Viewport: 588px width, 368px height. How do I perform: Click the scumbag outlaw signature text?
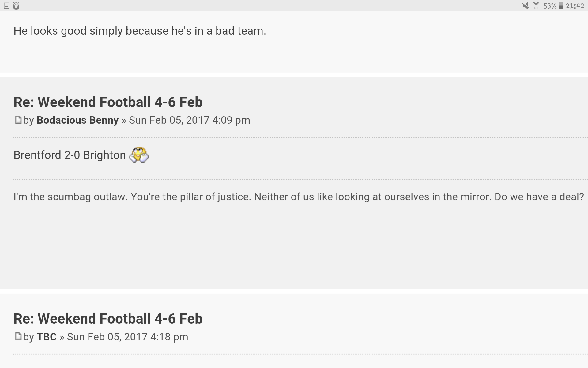tap(299, 197)
